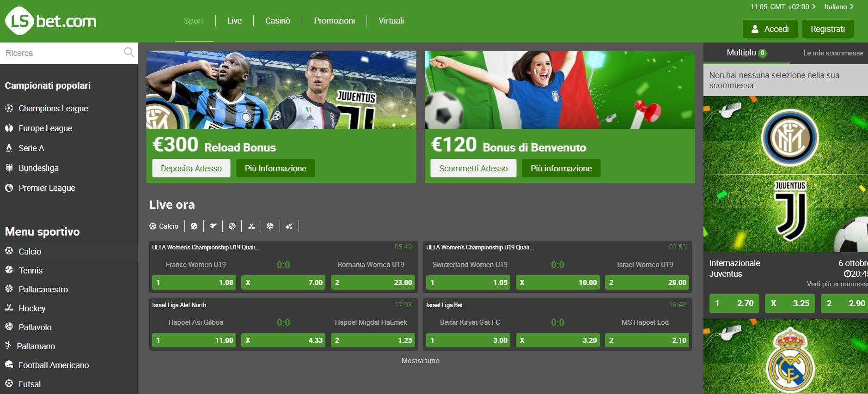Image resolution: width=868 pixels, height=394 pixels.
Task: Click Più Informazione under Reload Bonus
Action: click(x=275, y=169)
